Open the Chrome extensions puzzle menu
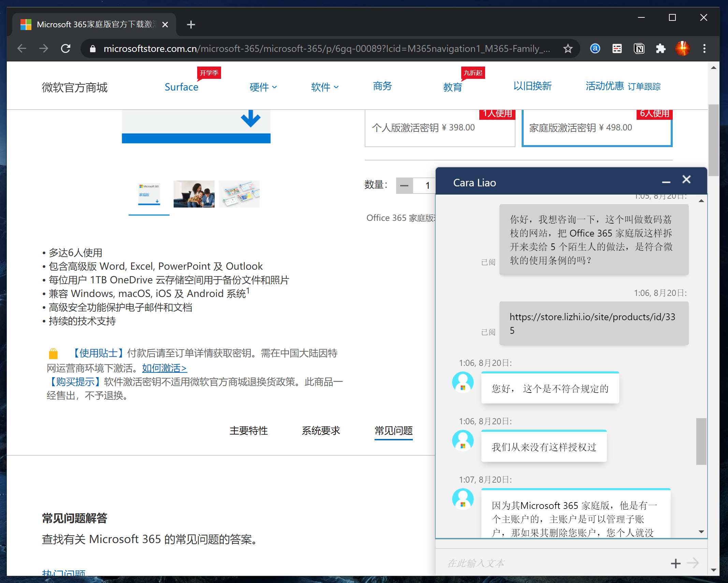Image resolution: width=728 pixels, height=583 pixels. (x=661, y=49)
